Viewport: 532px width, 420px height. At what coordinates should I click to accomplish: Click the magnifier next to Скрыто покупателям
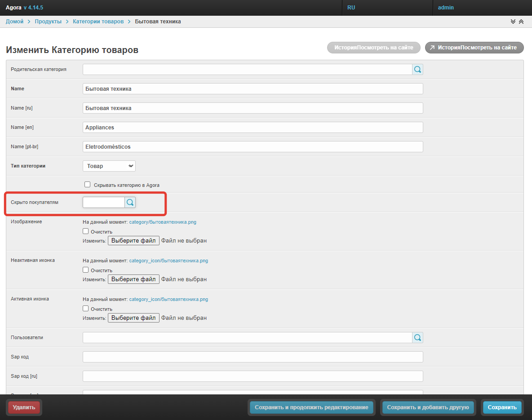point(130,203)
